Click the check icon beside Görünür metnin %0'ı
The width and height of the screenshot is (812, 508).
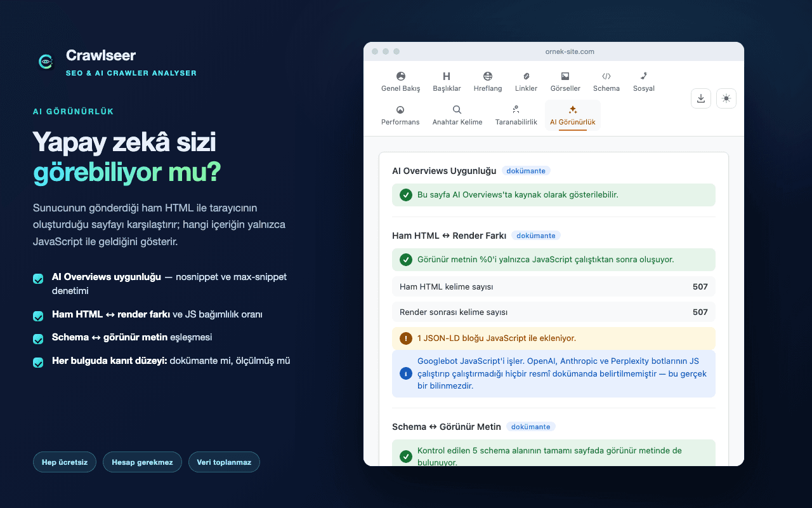pyautogui.click(x=406, y=260)
